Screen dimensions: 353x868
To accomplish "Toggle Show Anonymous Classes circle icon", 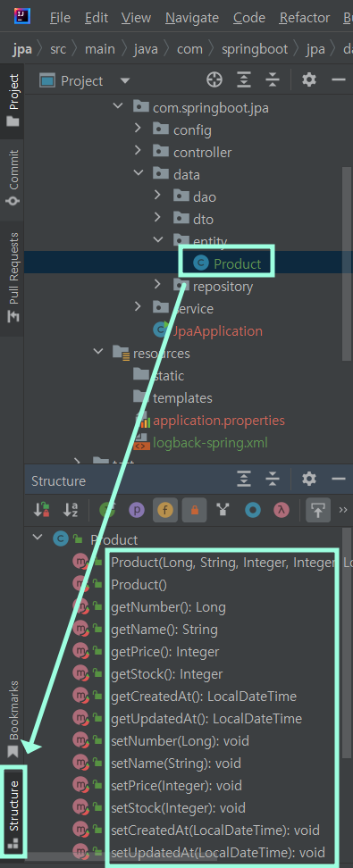I will click(x=253, y=511).
